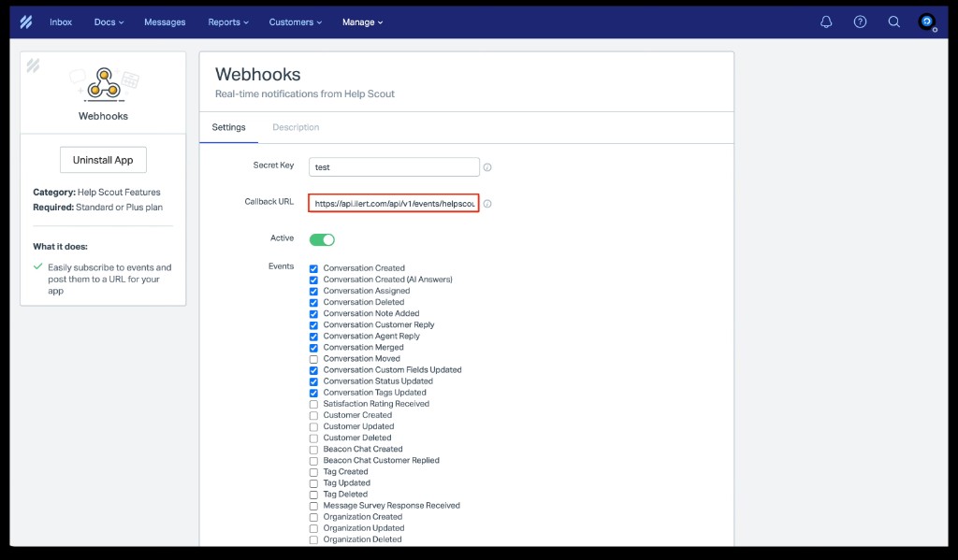Viewport: 958px width, 560px height.
Task: Click the search magnifier icon
Action: [x=893, y=22]
